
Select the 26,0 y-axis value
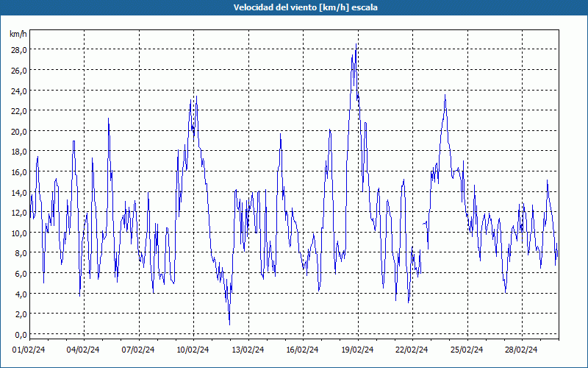pyautogui.click(x=19, y=70)
